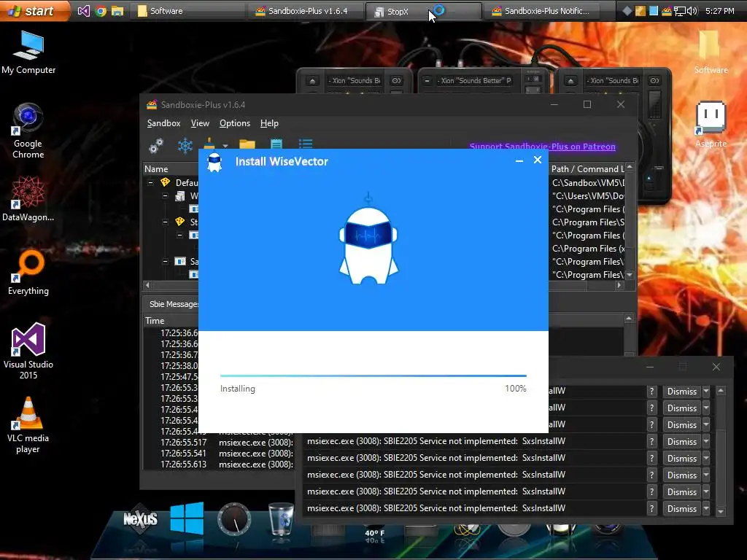The width and height of the screenshot is (747, 560).
Task: Select the yellow Defau sandbox icon in the tree
Action: (x=166, y=182)
